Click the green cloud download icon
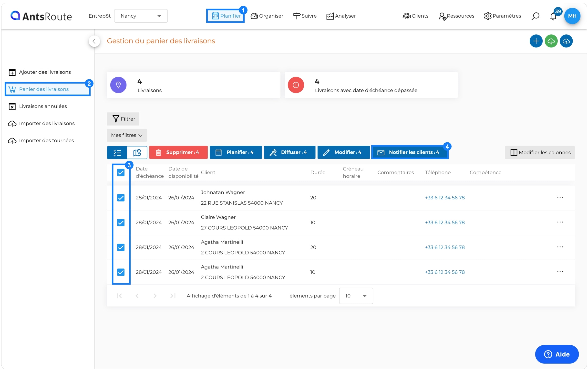Image resolution: width=588 pixels, height=372 pixels. tap(551, 41)
